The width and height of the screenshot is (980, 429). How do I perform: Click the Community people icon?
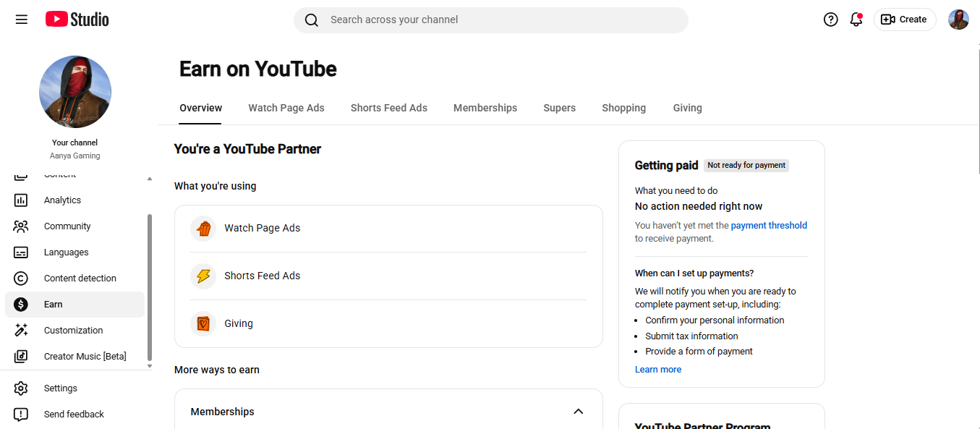[21, 226]
